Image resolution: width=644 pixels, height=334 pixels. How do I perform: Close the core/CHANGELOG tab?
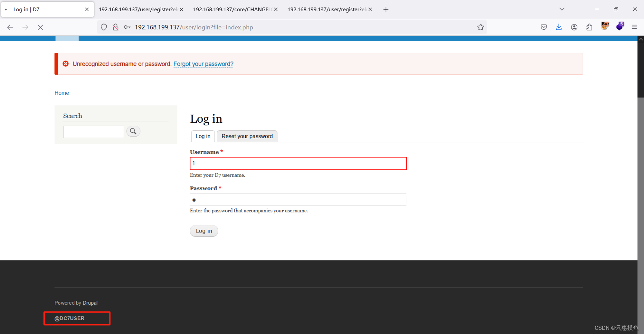coord(276,9)
